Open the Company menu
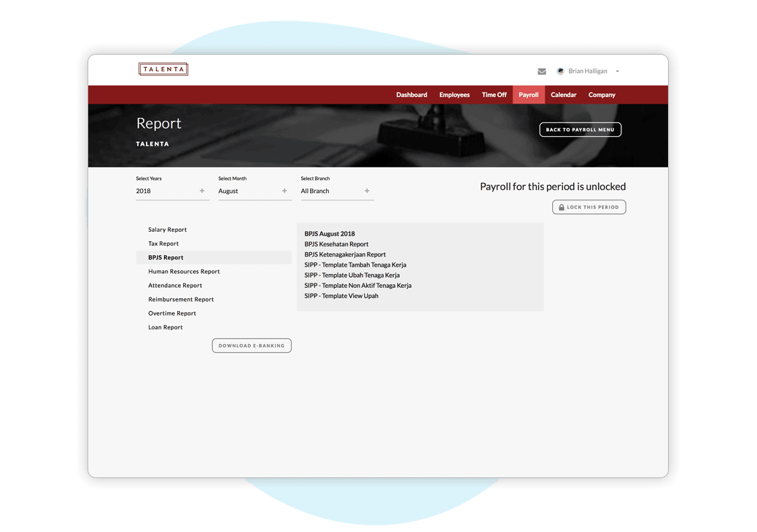The width and height of the screenshot is (757, 532). [602, 95]
